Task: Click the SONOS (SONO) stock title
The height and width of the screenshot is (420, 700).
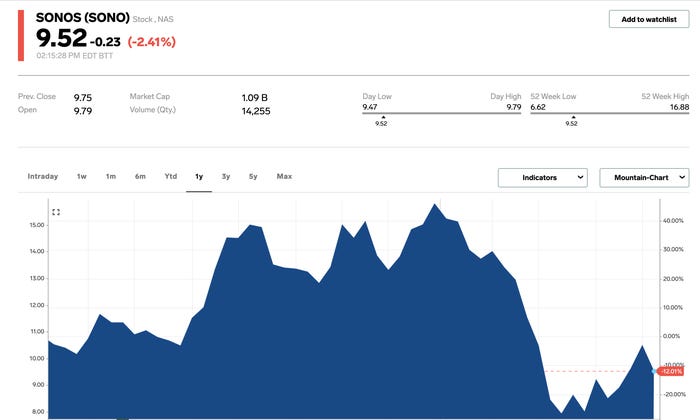Action: pyautogui.click(x=83, y=17)
